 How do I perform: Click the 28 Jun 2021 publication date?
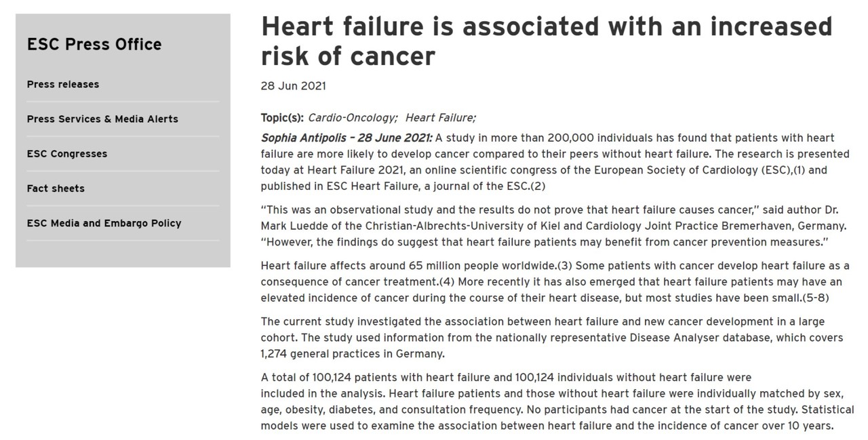tap(292, 85)
